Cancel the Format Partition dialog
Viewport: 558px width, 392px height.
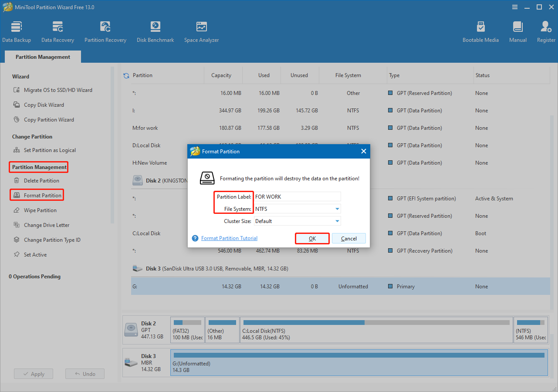pyautogui.click(x=348, y=238)
